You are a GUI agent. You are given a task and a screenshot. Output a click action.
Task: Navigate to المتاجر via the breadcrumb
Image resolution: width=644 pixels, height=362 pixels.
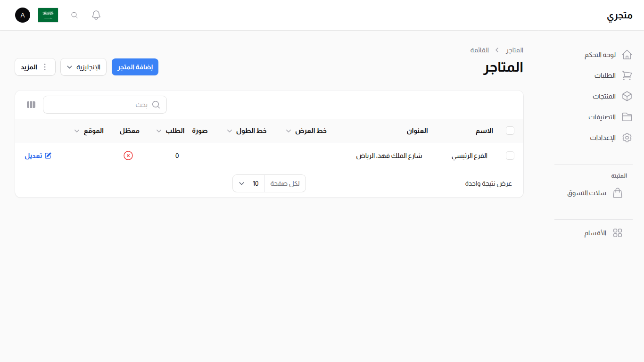pyautogui.click(x=514, y=50)
